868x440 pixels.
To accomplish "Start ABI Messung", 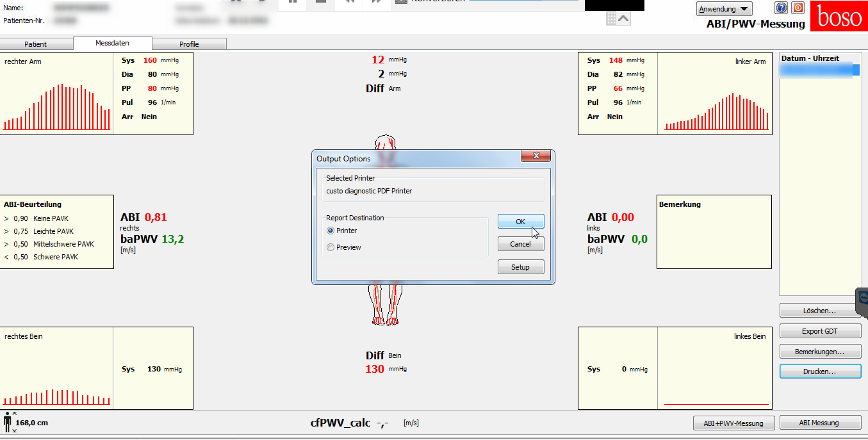I will pyautogui.click(x=819, y=423).
